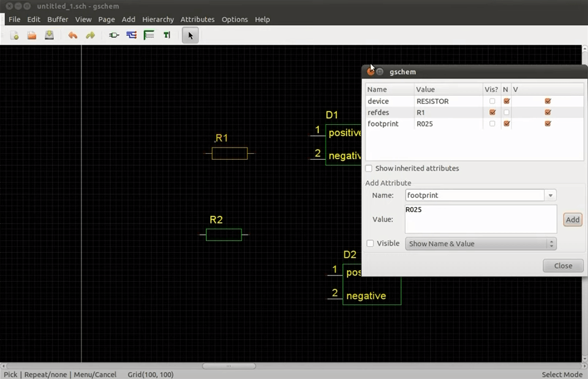Click the New file toolbar icon
588x379 pixels.
click(14, 36)
